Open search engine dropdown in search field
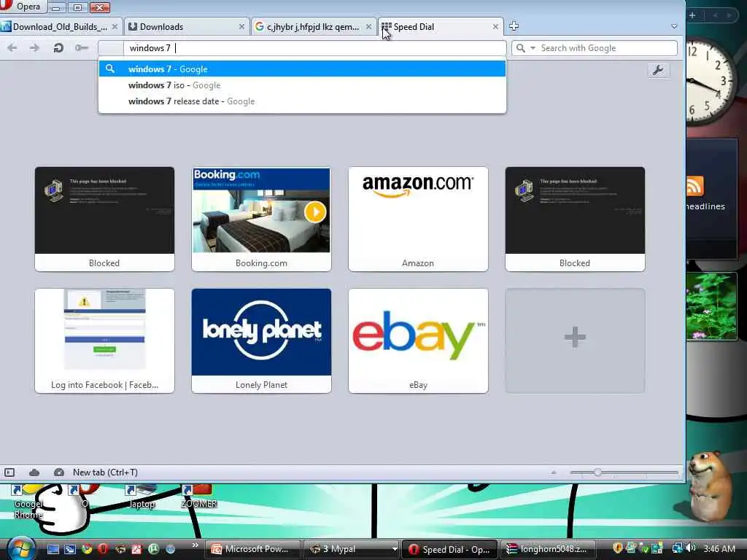This screenshot has width=747, height=560. (x=533, y=48)
